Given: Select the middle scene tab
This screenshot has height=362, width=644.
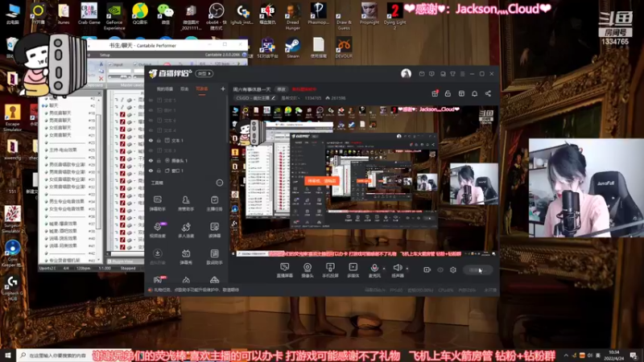Looking at the screenshot, I should (184, 89).
